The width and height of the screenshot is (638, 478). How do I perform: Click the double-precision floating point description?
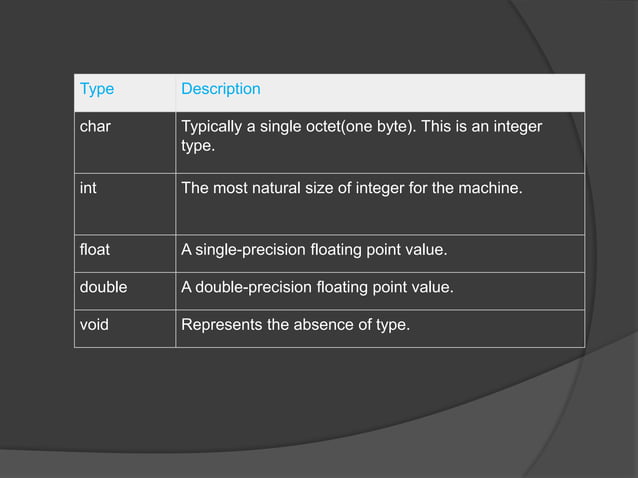coord(317,287)
